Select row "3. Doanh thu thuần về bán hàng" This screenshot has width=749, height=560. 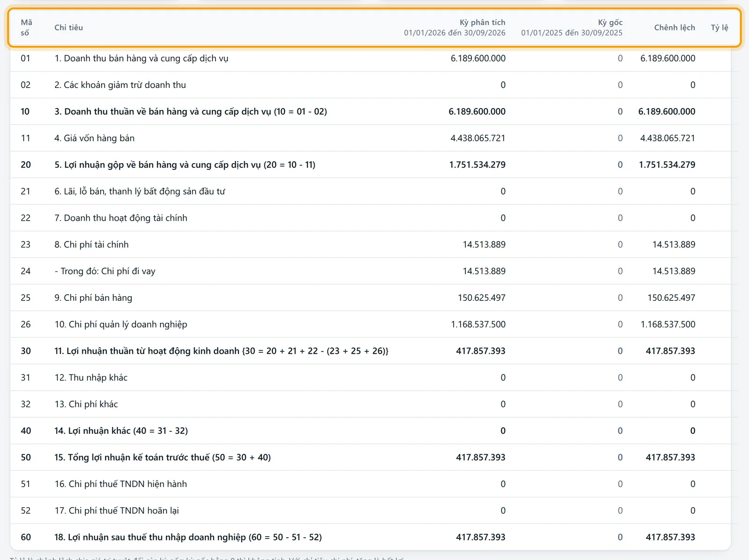pyautogui.click(x=370, y=111)
